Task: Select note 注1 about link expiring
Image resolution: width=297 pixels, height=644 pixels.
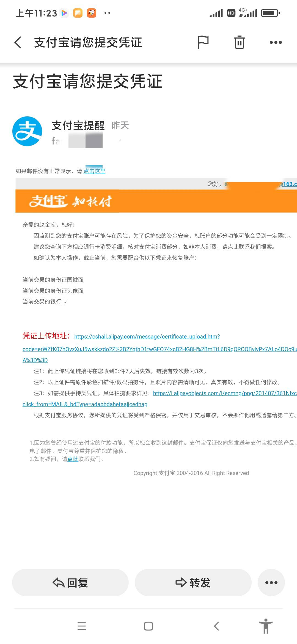Action: coord(120,371)
